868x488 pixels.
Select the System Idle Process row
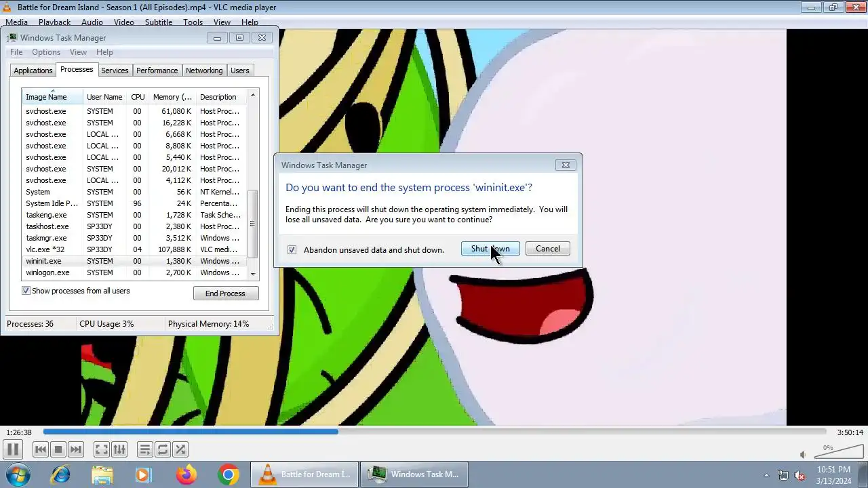(134, 203)
